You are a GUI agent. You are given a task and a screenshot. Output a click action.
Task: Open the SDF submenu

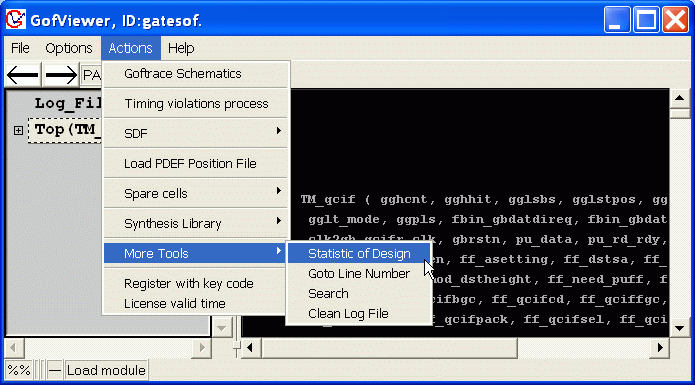pos(196,133)
